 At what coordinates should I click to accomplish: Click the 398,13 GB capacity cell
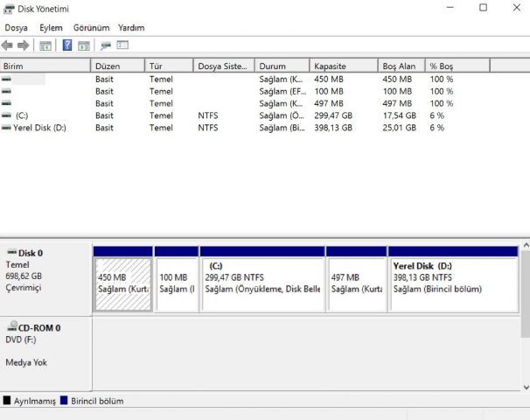tap(333, 128)
